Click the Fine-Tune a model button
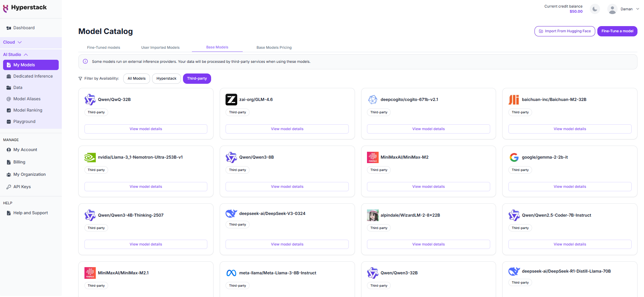This screenshot has width=644, height=297. coord(617,31)
